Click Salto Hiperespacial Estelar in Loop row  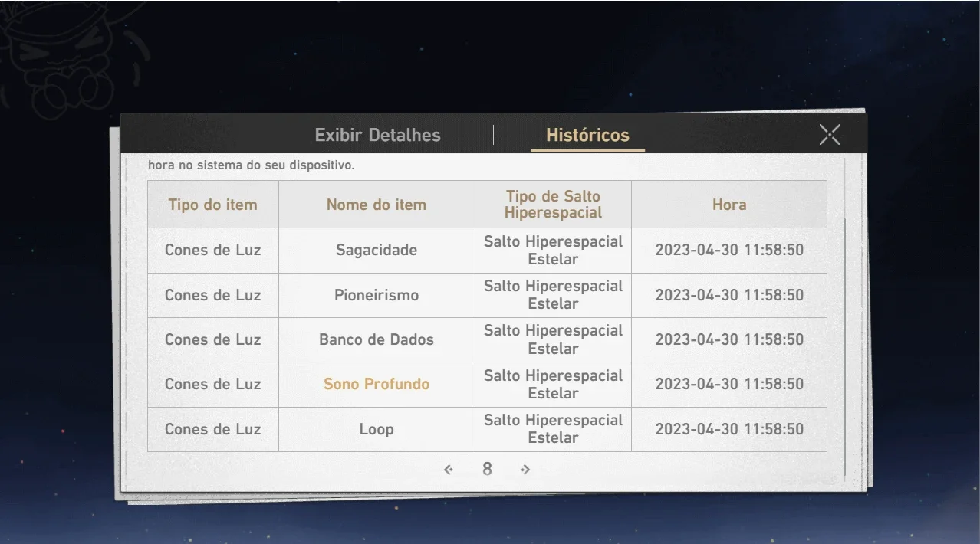coord(553,429)
